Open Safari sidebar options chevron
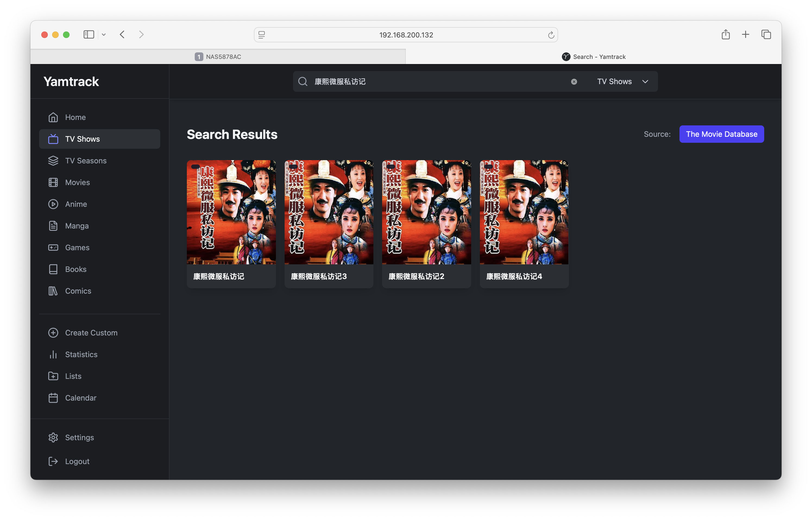Image resolution: width=812 pixels, height=520 pixels. pos(104,35)
